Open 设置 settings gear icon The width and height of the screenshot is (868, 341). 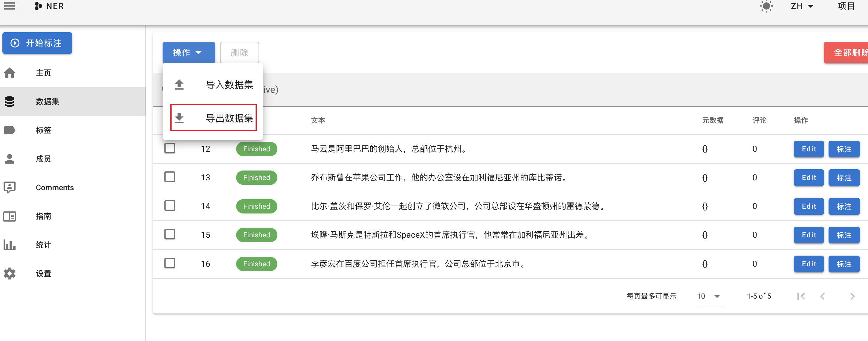(10, 273)
